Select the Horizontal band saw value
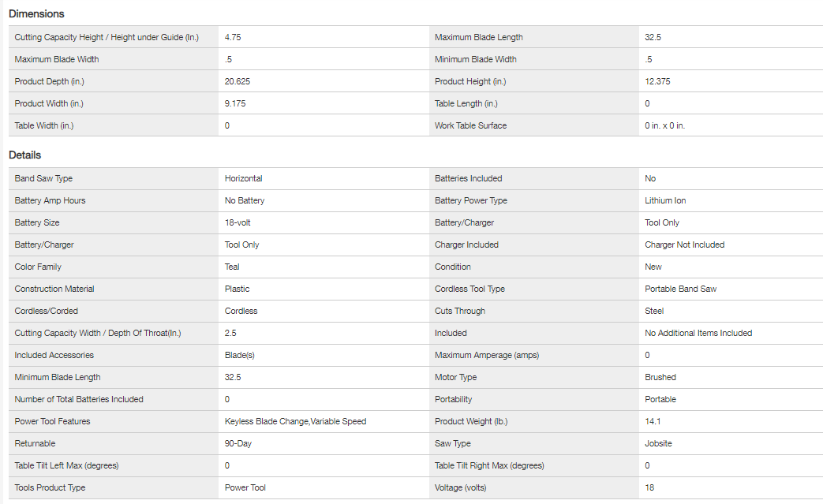Screen dimensions: 823x504 tap(243, 178)
